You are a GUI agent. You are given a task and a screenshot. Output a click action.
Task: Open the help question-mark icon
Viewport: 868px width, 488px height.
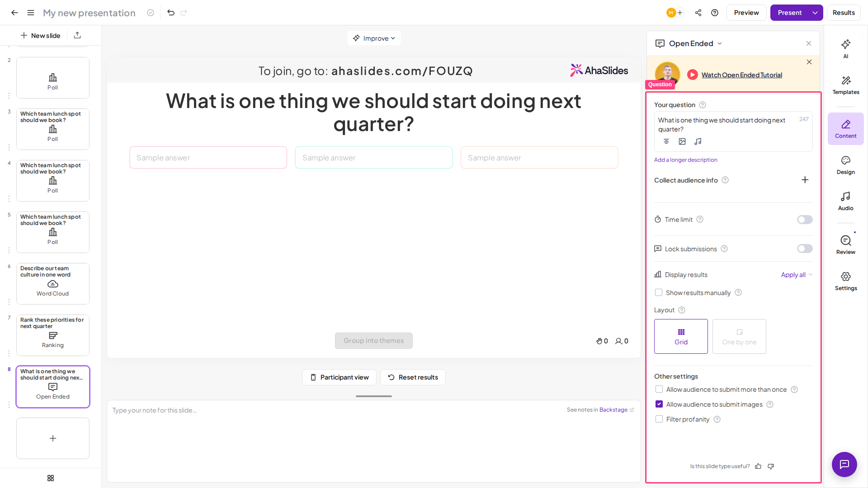tap(715, 13)
